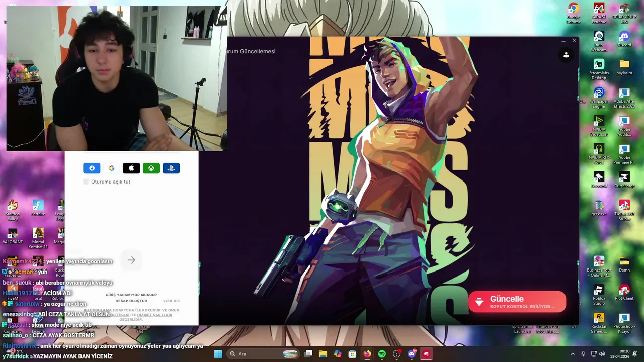Viewport: 644px width, 362px height.
Task: Open Wallpaper Engine desktop icon
Action: [599, 98]
